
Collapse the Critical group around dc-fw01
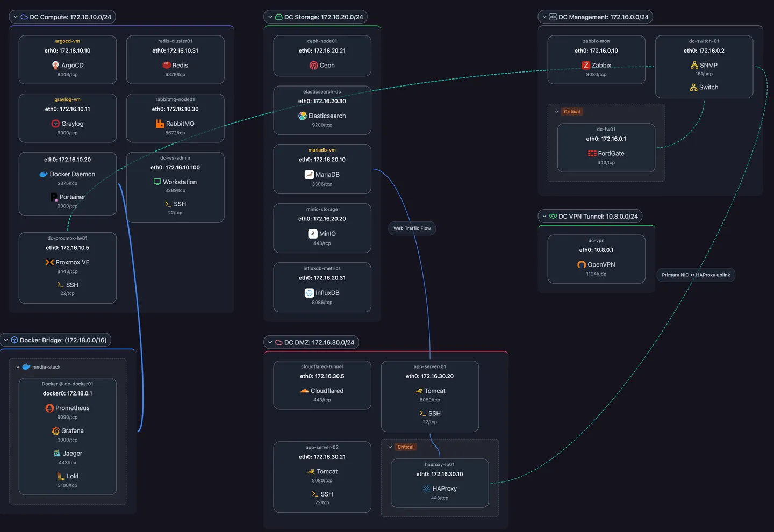(556, 112)
